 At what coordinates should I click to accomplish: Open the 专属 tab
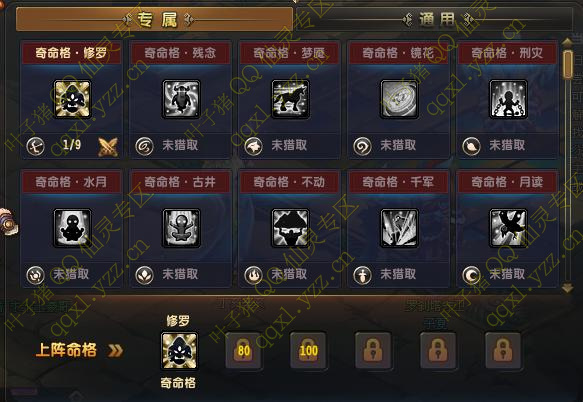[154, 19]
